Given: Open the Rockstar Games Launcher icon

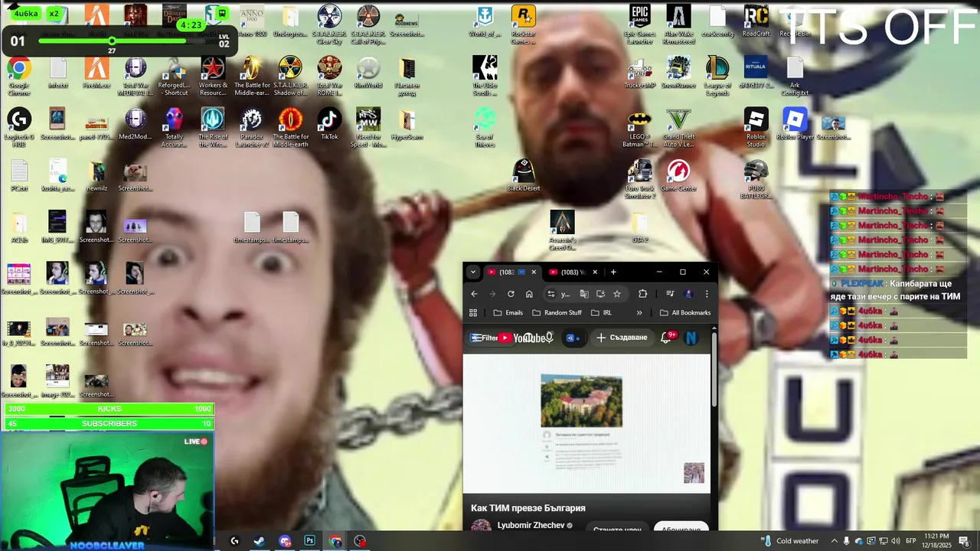Looking at the screenshot, I should [524, 24].
